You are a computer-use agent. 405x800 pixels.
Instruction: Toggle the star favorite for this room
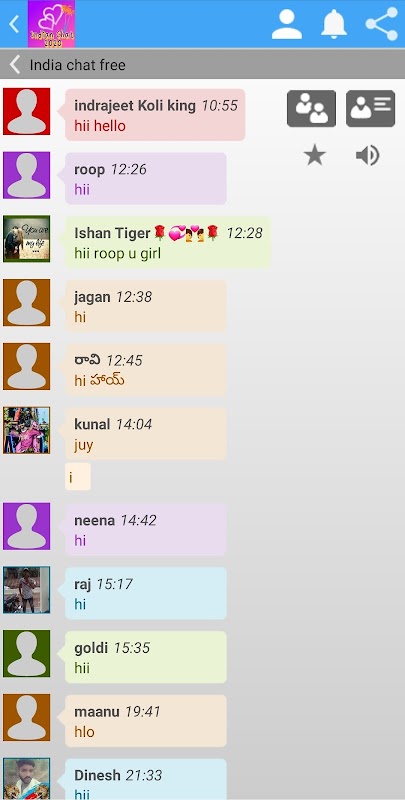tap(315, 155)
